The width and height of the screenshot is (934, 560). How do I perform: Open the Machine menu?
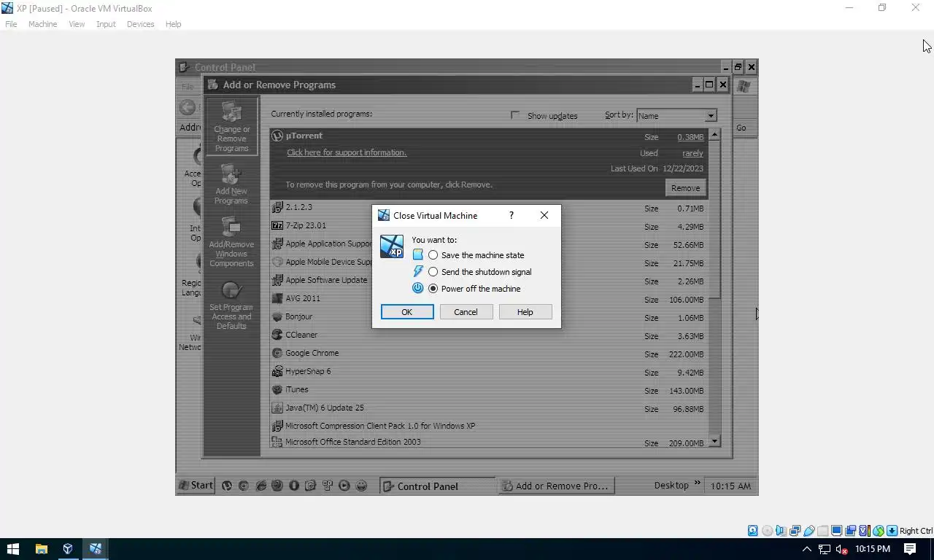[x=42, y=24]
